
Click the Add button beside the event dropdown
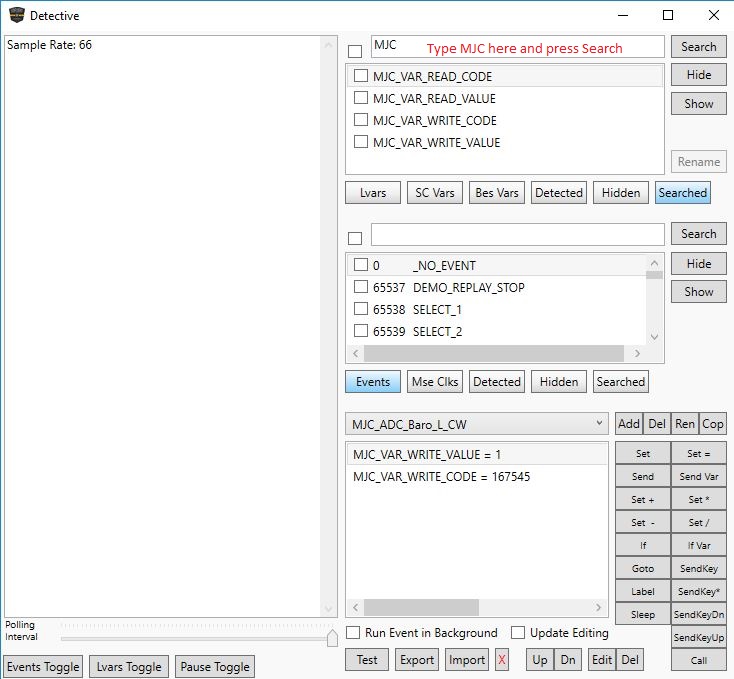click(629, 424)
